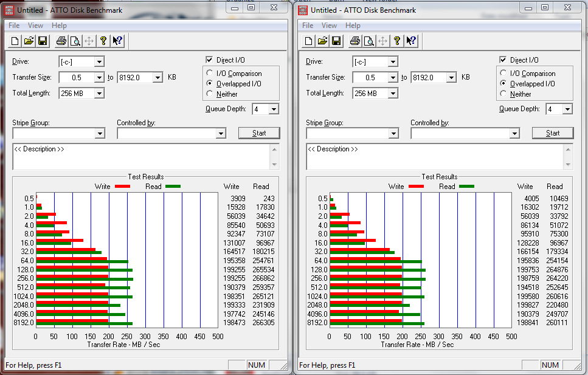Click ATTO app icon in left title bar
Screen dimensions: 588x375
click(x=9, y=10)
